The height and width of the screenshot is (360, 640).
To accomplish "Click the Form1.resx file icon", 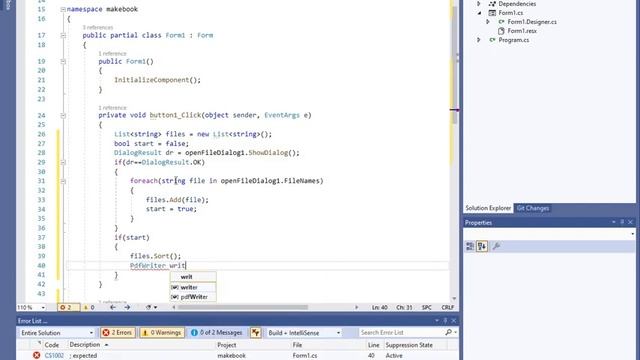I will [x=501, y=31].
